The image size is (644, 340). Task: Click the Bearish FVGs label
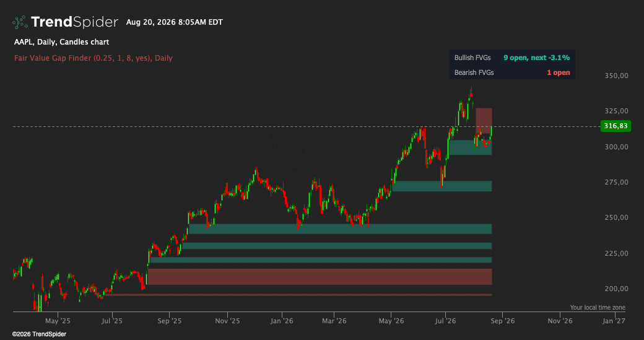[x=474, y=72]
